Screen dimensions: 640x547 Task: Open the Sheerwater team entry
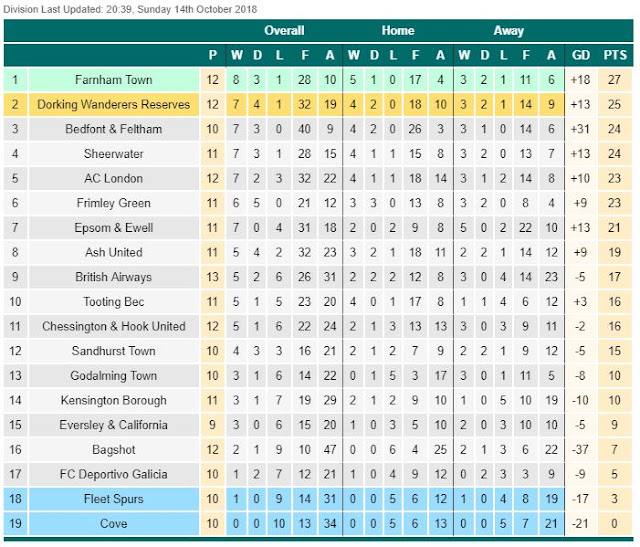point(114,154)
